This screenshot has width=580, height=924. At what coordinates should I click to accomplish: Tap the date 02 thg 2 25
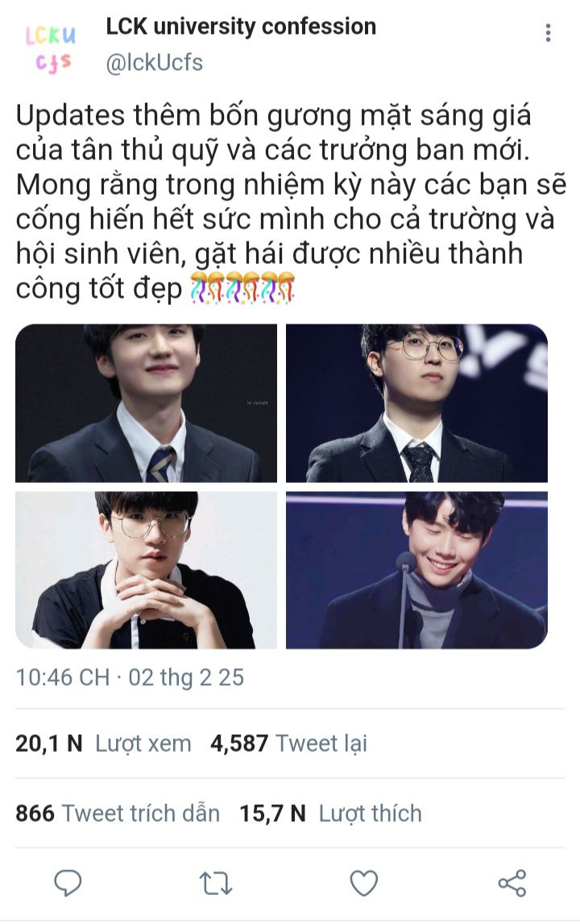coord(186,678)
